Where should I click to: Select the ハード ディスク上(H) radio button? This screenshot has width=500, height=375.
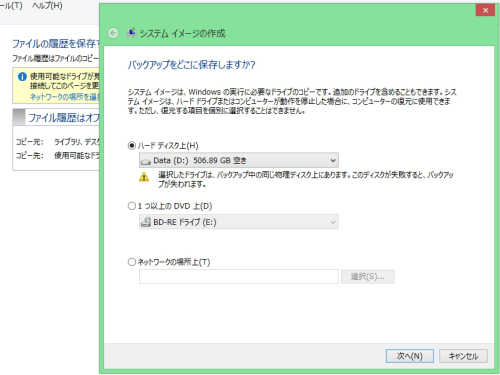tap(132, 146)
